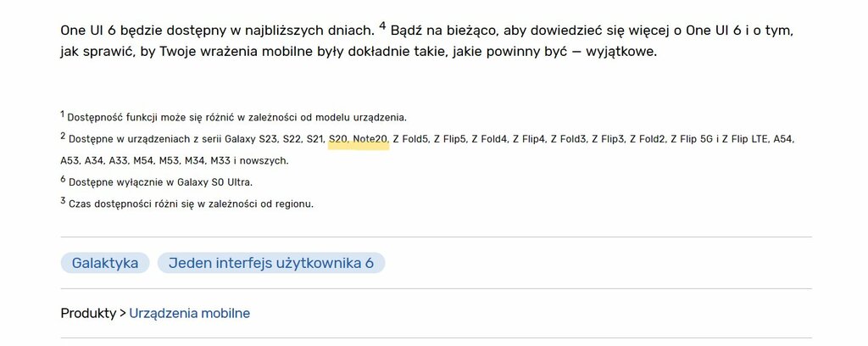Click footnote marker 1 before Dostępność funkcji

coord(63,114)
